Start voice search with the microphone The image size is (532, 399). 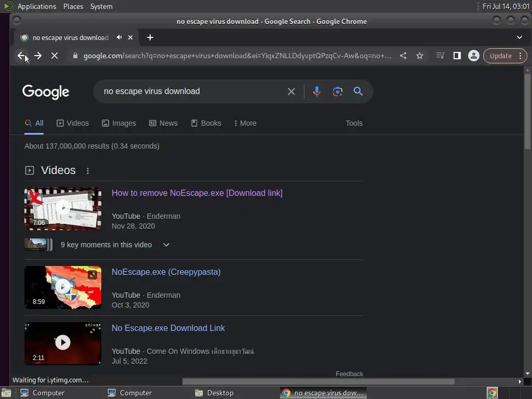[x=316, y=91]
